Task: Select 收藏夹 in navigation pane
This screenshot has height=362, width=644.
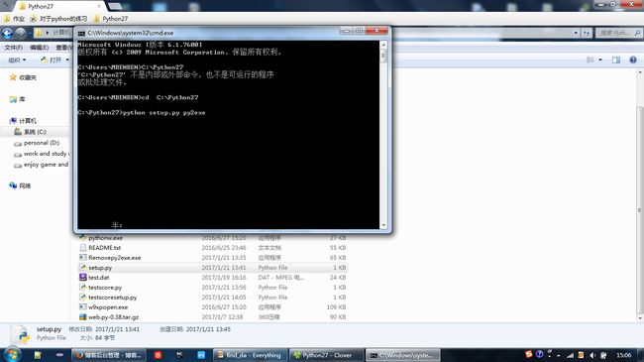Action: pos(23,77)
